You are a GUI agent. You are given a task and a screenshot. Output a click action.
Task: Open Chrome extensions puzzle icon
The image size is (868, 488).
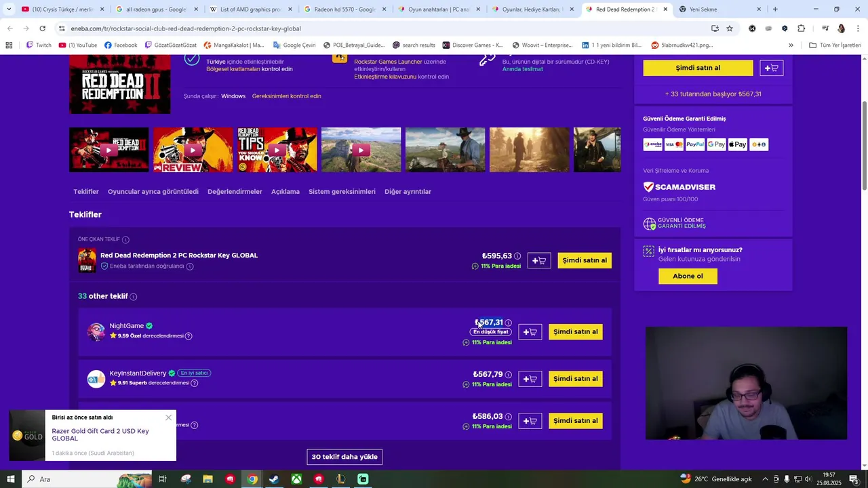(801, 28)
